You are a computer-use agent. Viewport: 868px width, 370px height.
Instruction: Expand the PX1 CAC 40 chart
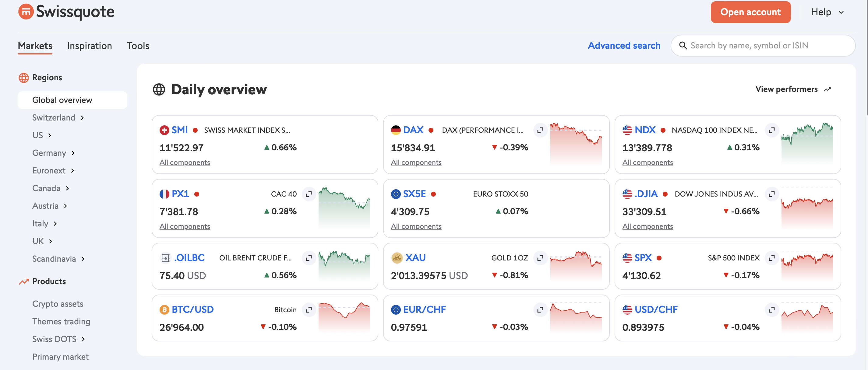point(309,194)
